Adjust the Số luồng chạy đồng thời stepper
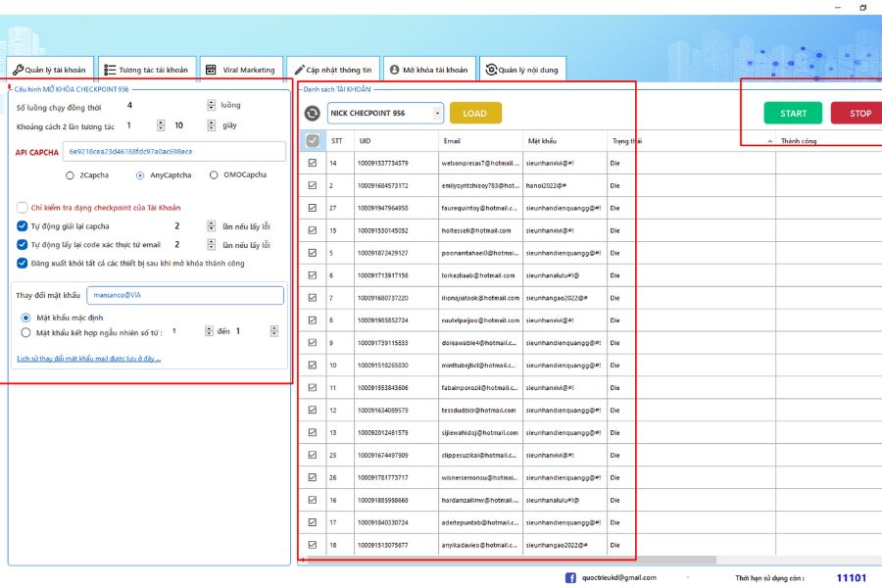 coord(211,105)
